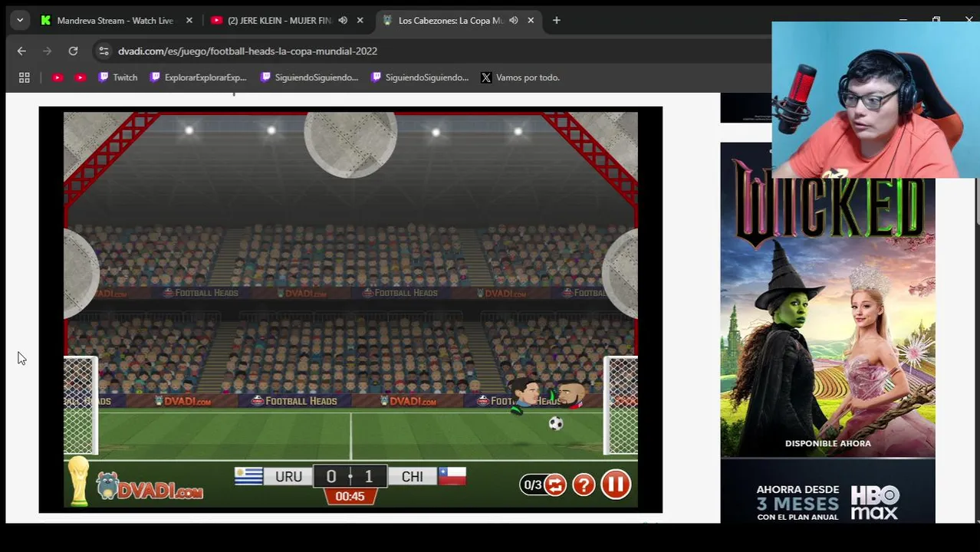Open a new browser tab
The image size is (980, 552).
coord(557,21)
